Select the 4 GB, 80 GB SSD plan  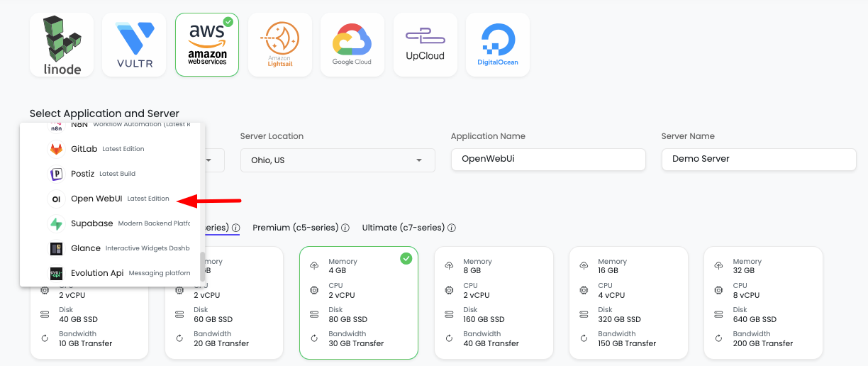click(x=359, y=303)
